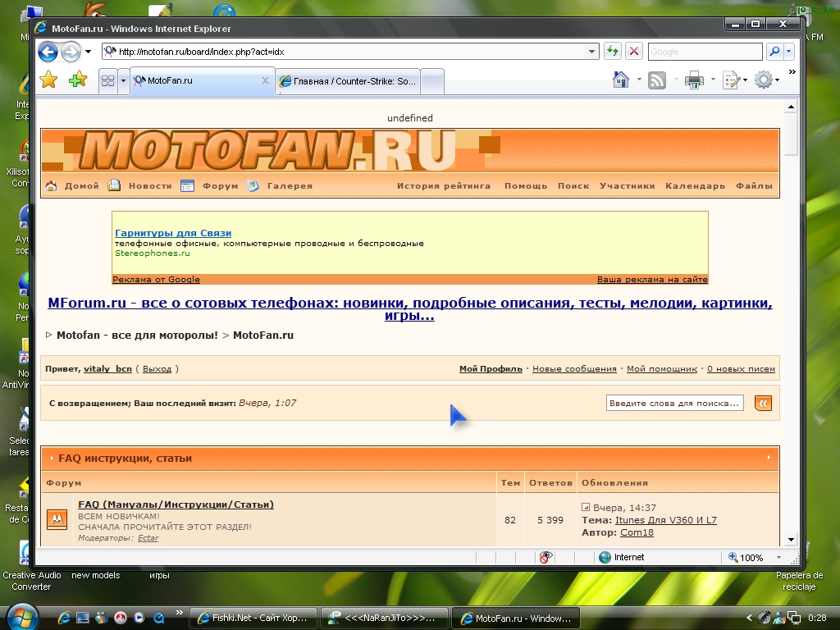
Task: Expand the Tools gear dropdown arrow
Action: [x=777, y=80]
